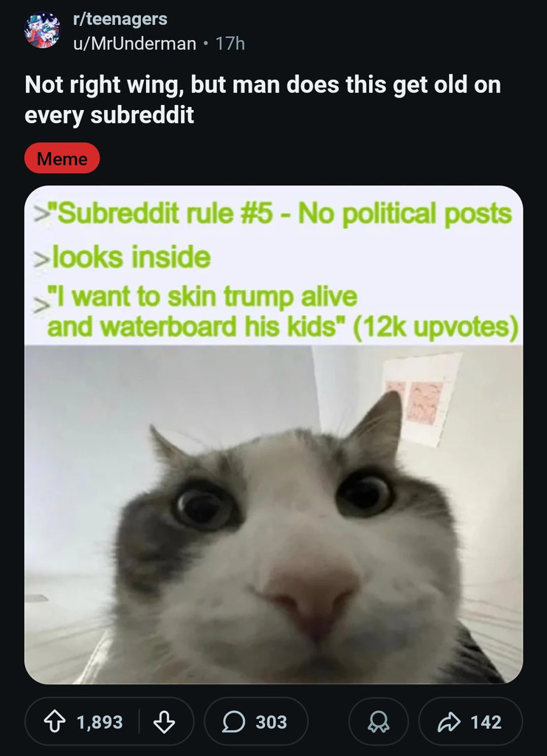Click the "looks inside" greentext line
Screen dimensions: 547x756
coord(123,256)
